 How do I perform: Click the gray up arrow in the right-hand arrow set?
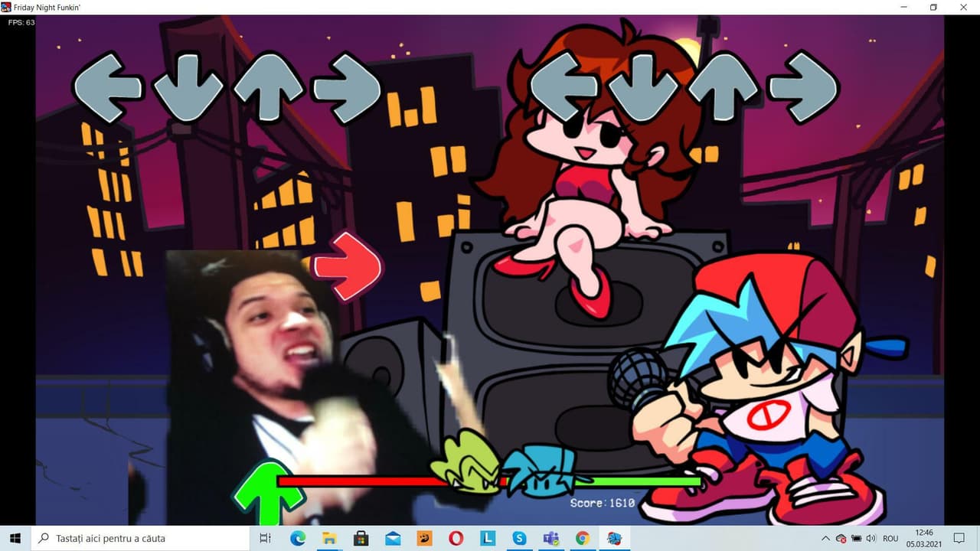pyautogui.click(x=724, y=87)
